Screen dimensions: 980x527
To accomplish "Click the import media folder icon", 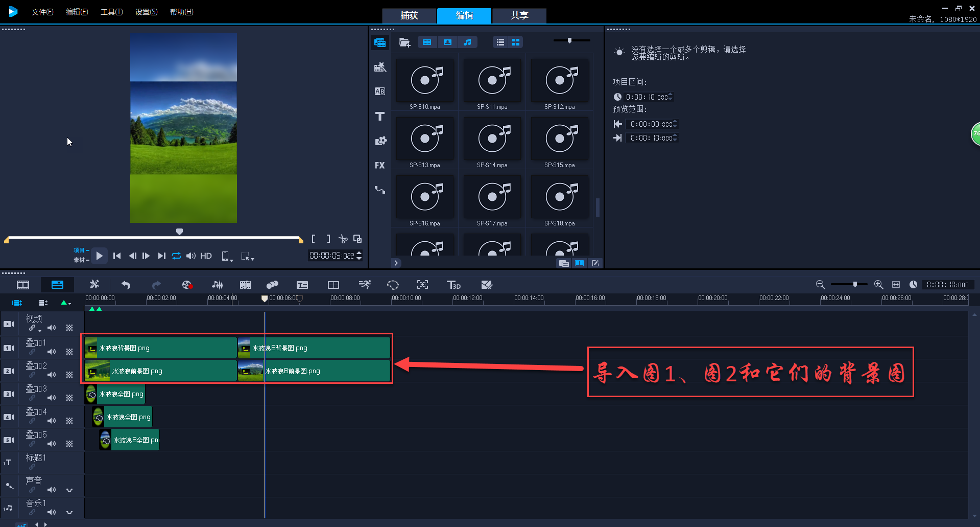I will [405, 42].
